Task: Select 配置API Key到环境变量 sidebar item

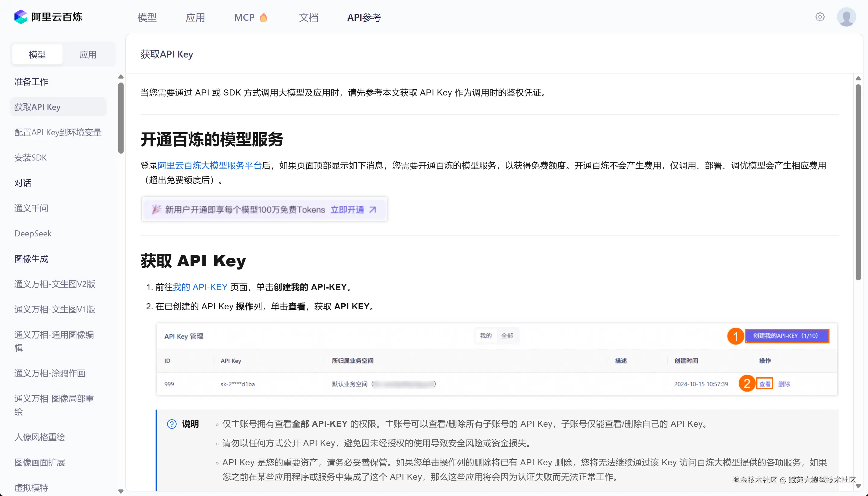Action: tap(58, 132)
